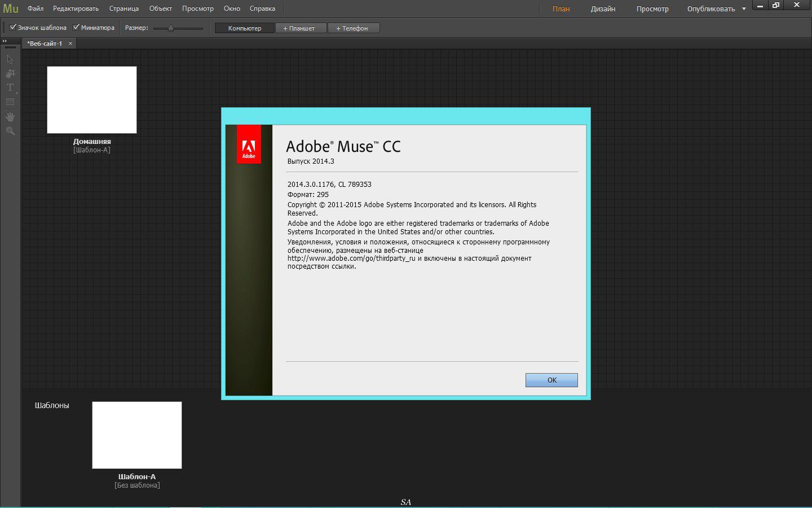This screenshot has height=508, width=812.
Task: Expand the tools panel with double-arrow
Action: (5, 41)
